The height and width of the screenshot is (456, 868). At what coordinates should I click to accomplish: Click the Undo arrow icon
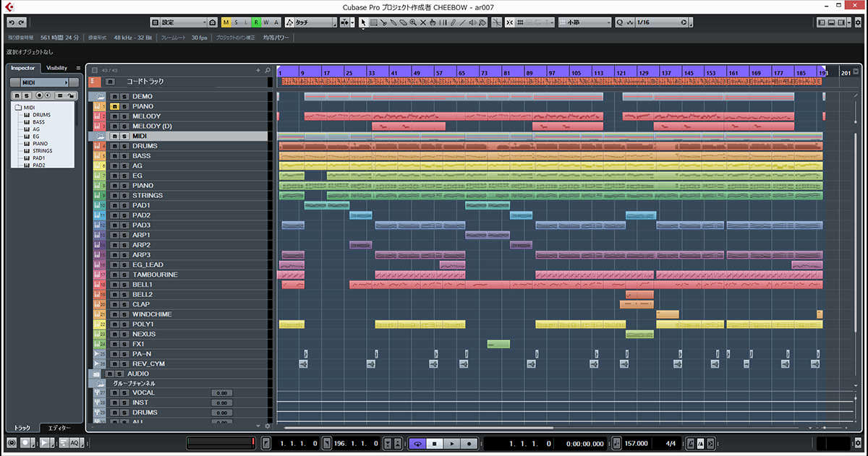(10, 22)
